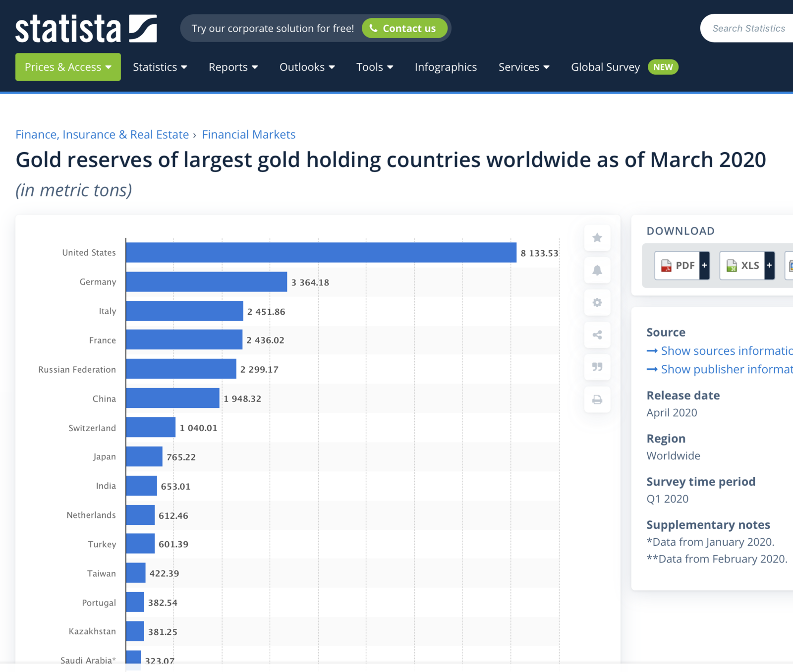Download chart as PDF
Image resolution: width=793 pixels, height=672 pixels.
coord(682,266)
